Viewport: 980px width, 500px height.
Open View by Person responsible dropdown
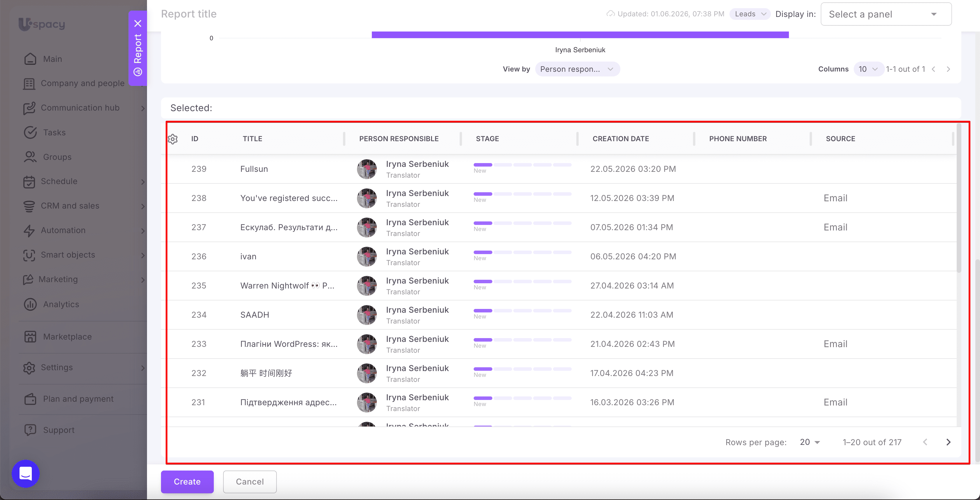[x=577, y=69]
